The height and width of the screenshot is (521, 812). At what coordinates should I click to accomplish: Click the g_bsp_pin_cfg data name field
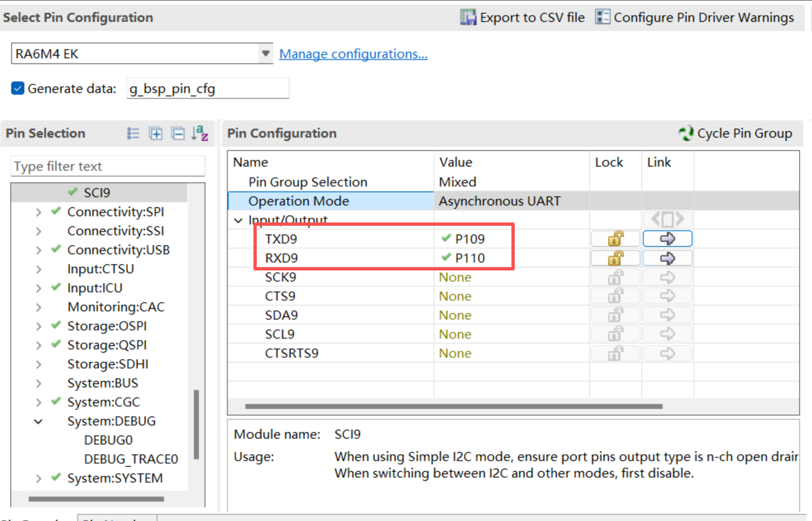[x=208, y=88]
